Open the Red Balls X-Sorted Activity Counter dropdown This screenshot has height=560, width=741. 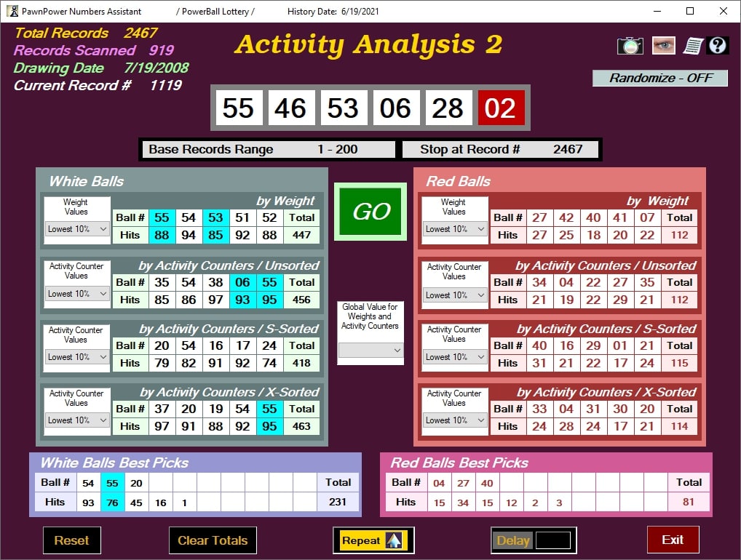pyautogui.click(x=454, y=420)
